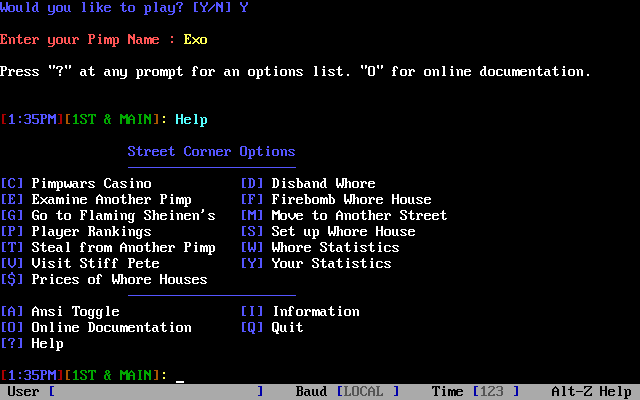Select the Pimpwars Casino menu option

click(76, 183)
